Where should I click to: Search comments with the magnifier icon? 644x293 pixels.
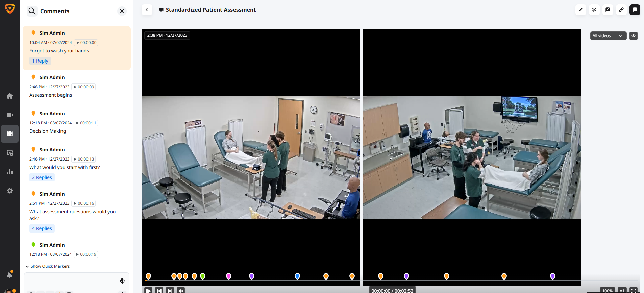point(32,11)
